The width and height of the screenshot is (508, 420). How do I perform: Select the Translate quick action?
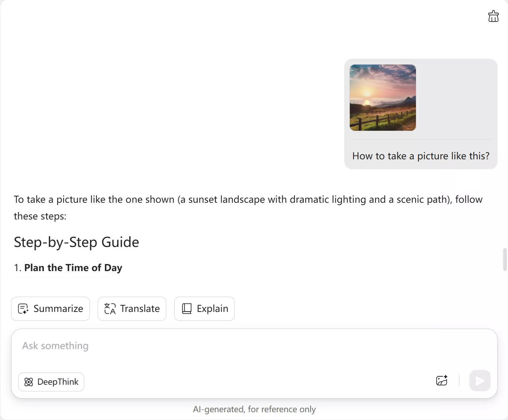132,309
